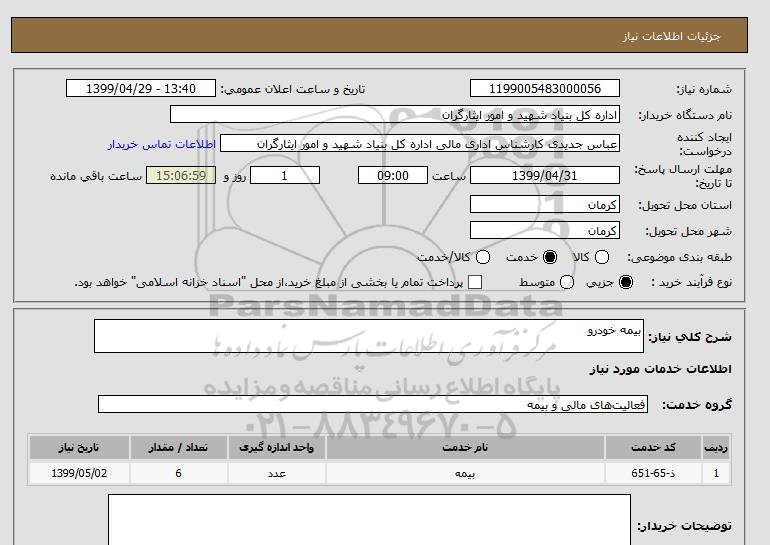Click the نام خدمت column header
The image size is (770, 545).
(x=465, y=447)
